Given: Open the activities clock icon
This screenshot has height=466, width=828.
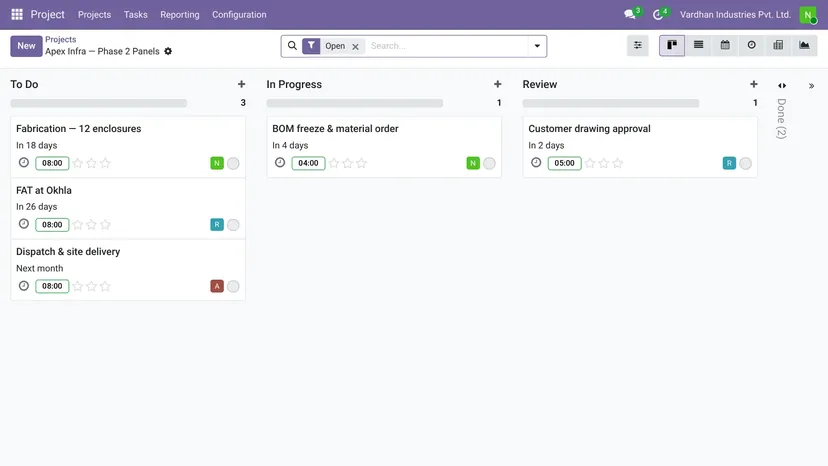Looking at the screenshot, I should pyautogui.click(x=657, y=15).
